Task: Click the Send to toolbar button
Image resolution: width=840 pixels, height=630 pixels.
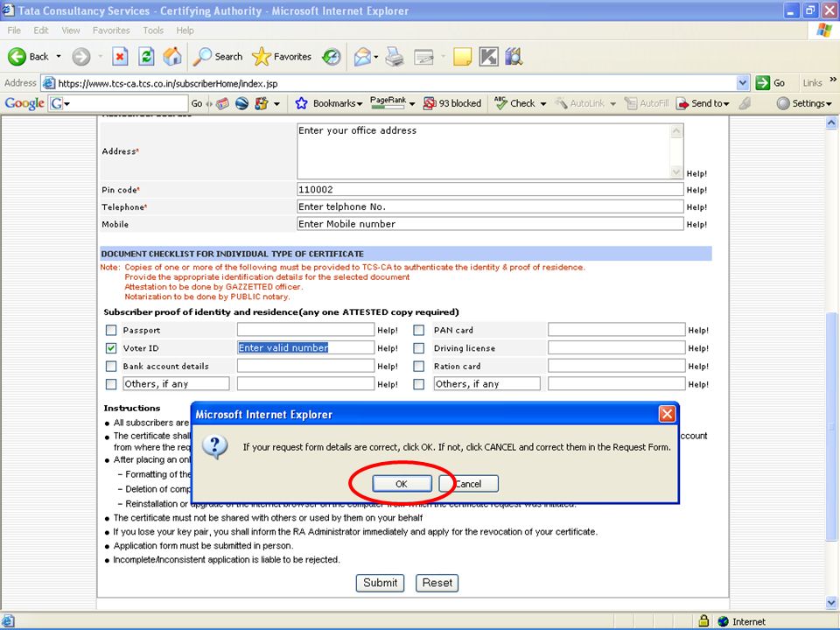Action: click(x=700, y=103)
